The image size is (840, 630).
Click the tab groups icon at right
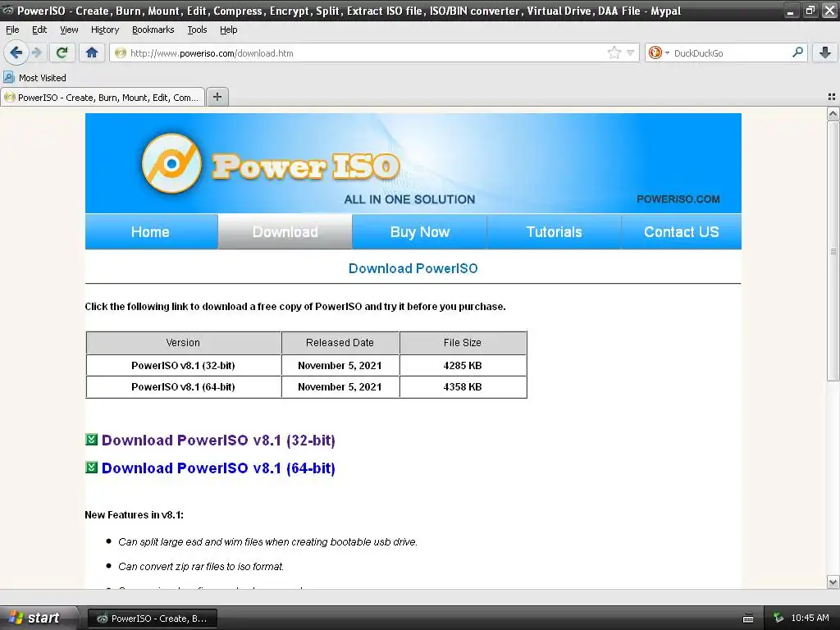pos(832,97)
